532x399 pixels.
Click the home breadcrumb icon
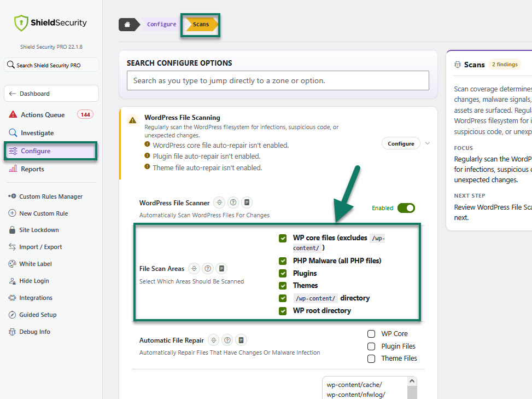(127, 25)
